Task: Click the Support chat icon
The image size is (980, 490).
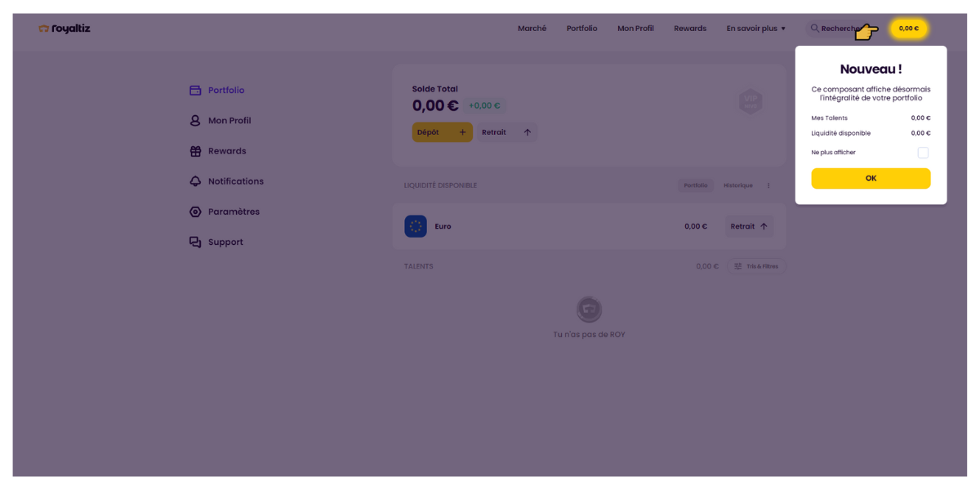Action: click(195, 243)
